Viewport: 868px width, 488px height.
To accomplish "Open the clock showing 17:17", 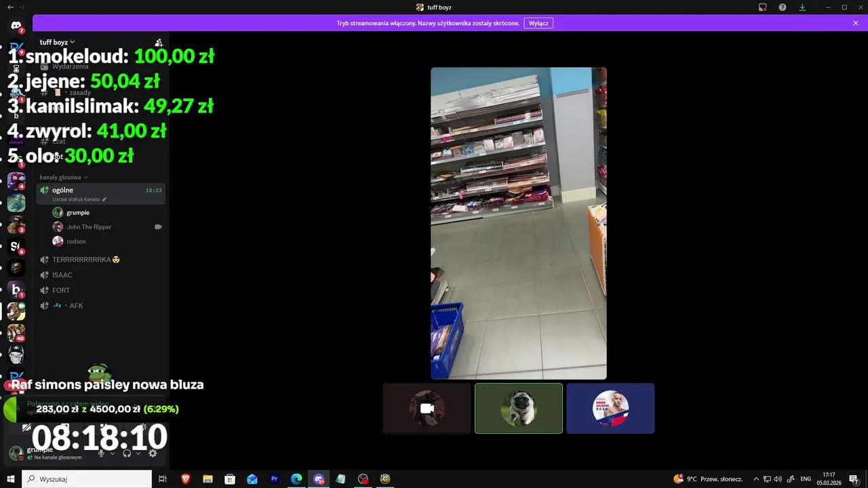I will 829,479.
